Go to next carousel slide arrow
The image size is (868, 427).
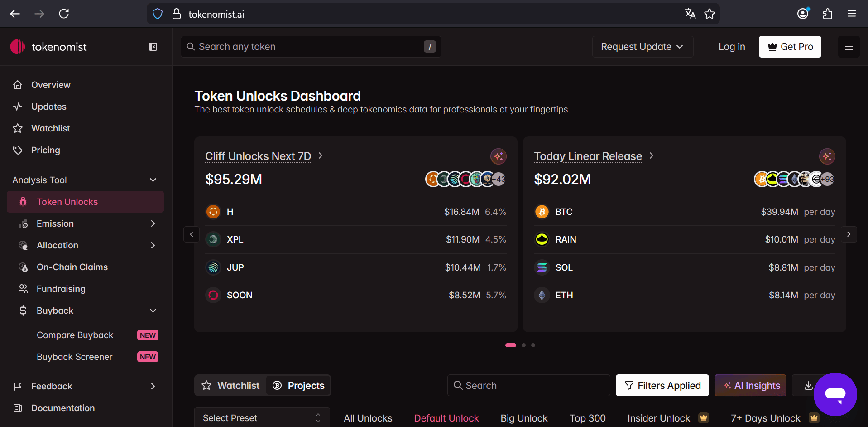[x=849, y=234]
